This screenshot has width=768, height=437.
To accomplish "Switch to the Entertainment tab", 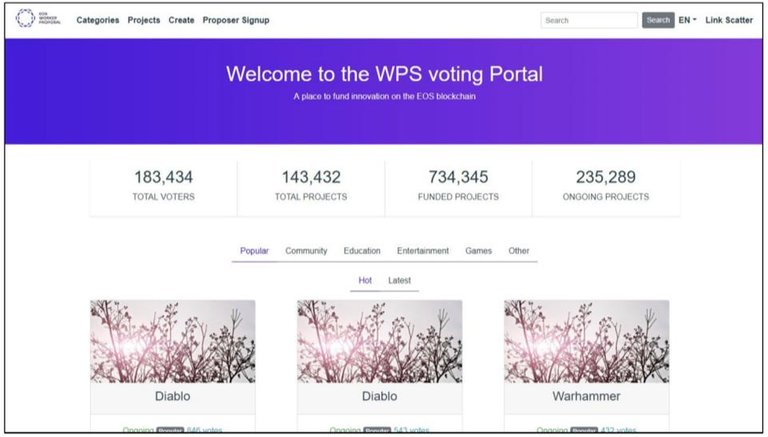I will tap(423, 251).
